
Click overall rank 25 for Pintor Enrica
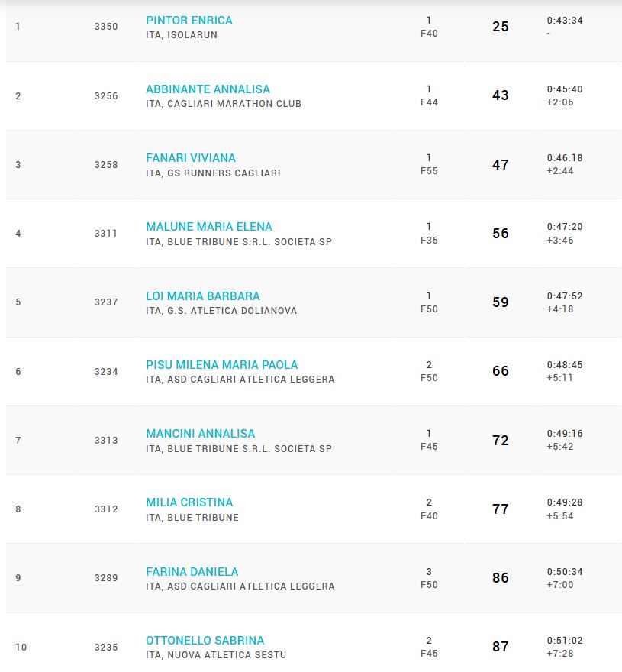[501, 27]
